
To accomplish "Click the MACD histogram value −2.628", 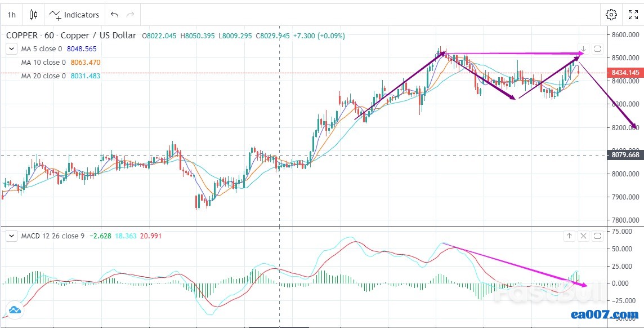I will pyautogui.click(x=100, y=236).
